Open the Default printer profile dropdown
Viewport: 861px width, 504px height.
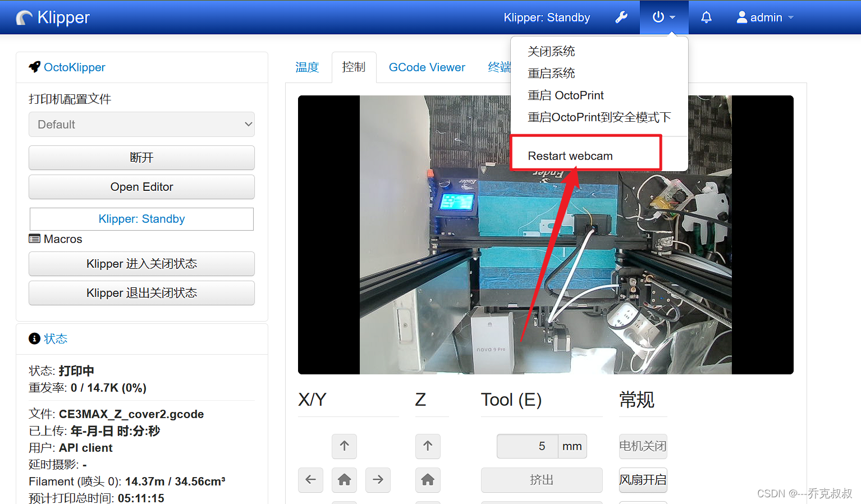tap(141, 124)
